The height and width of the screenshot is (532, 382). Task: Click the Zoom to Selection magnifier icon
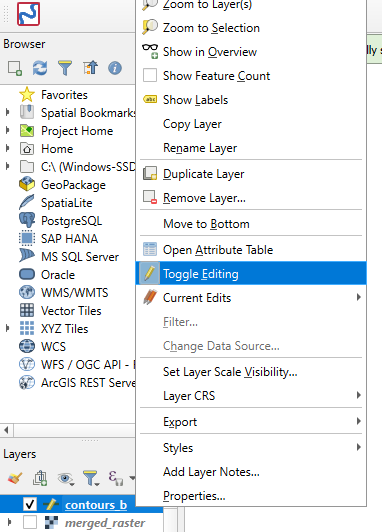pyautogui.click(x=150, y=27)
